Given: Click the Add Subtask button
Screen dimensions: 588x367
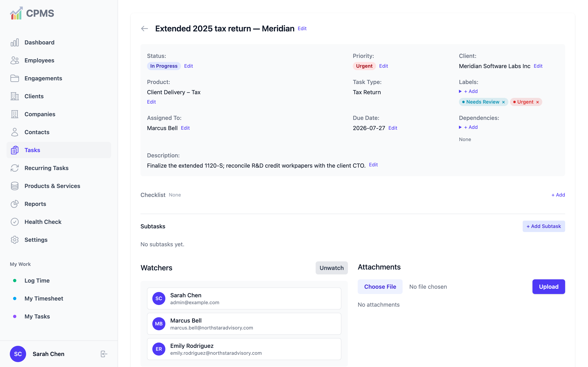Looking at the screenshot, I should tap(543, 226).
